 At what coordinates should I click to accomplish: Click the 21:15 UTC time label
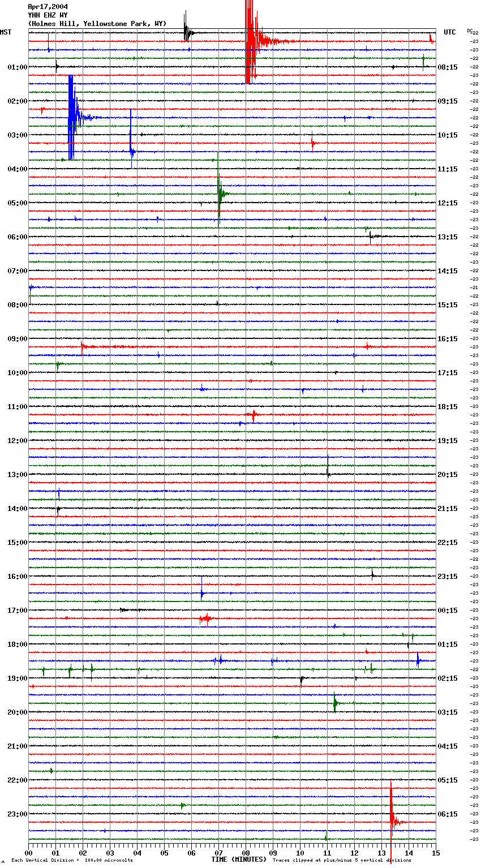pos(448,509)
